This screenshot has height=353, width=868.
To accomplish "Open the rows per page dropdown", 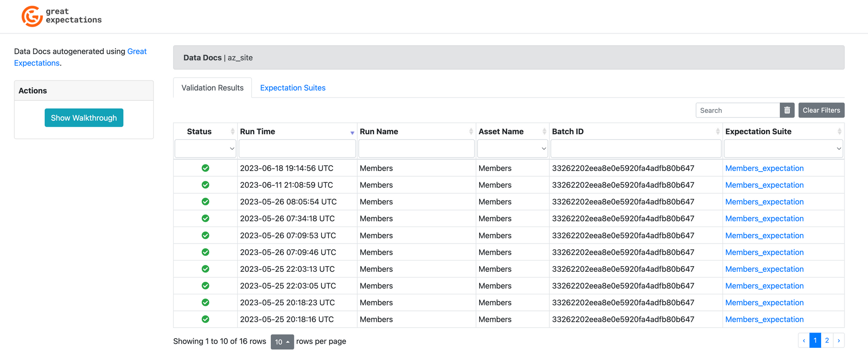I will [282, 342].
